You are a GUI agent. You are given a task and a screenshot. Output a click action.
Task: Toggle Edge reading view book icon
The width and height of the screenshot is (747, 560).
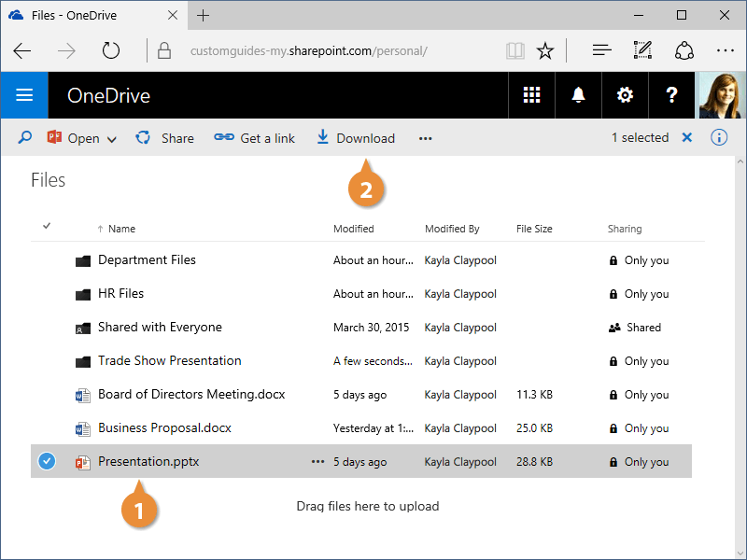click(514, 50)
